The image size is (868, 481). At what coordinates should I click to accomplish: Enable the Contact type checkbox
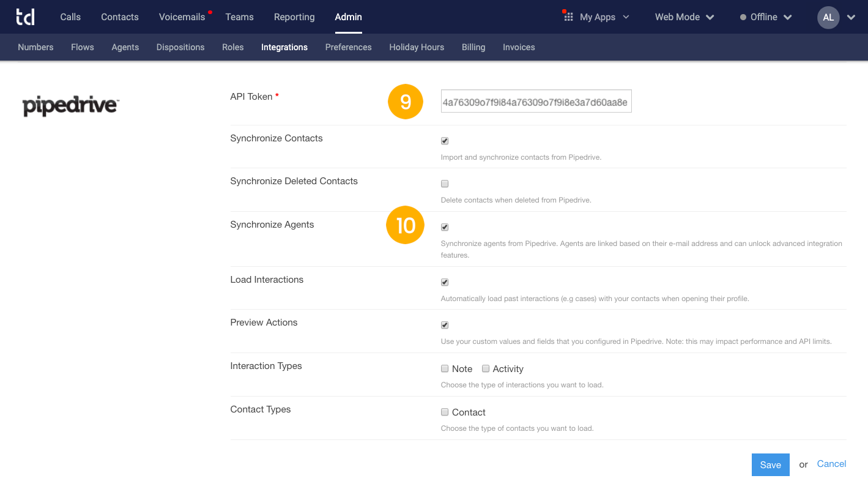point(445,412)
